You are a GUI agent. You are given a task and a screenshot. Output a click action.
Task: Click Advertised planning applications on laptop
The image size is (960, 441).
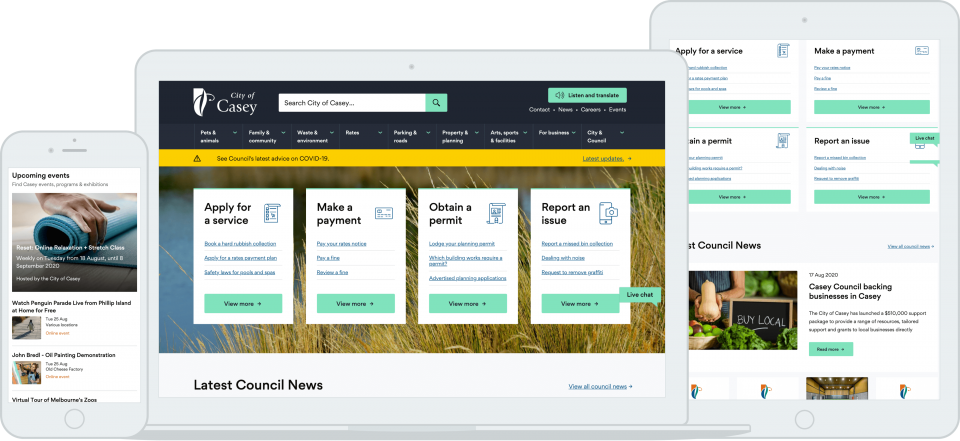click(468, 278)
